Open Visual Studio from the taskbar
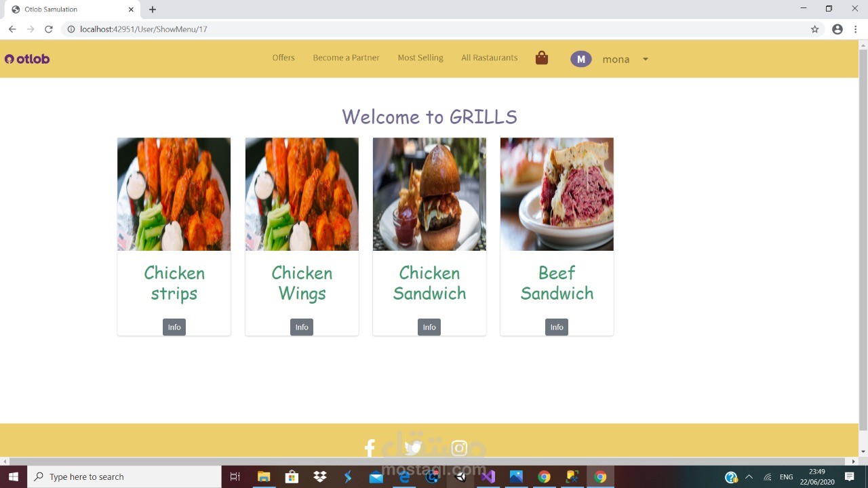 [x=488, y=476]
